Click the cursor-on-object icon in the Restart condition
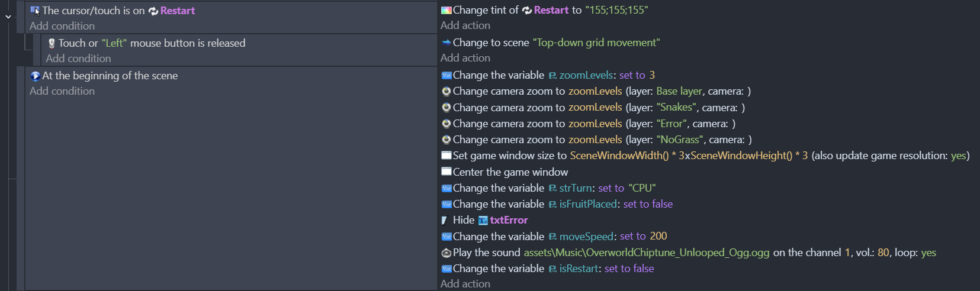Screen dimensions: 980x291 (x=35, y=11)
